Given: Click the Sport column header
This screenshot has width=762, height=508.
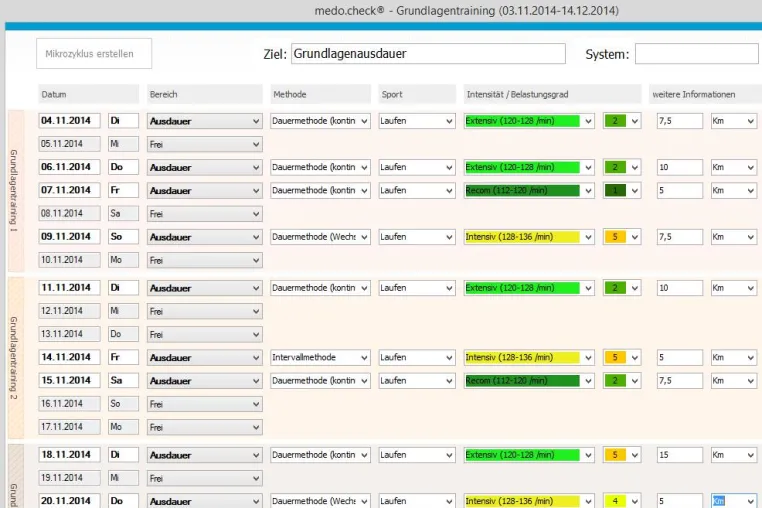Looking at the screenshot, I should tap(417, 94).
